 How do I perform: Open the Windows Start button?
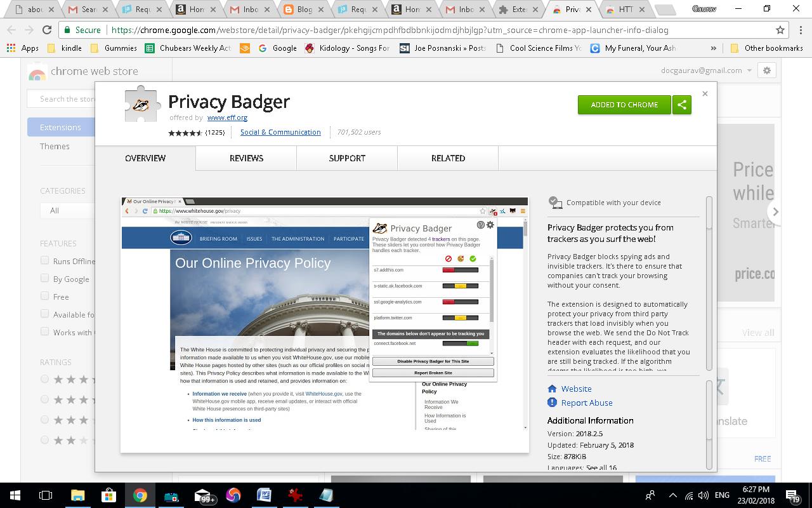[13, 495]
